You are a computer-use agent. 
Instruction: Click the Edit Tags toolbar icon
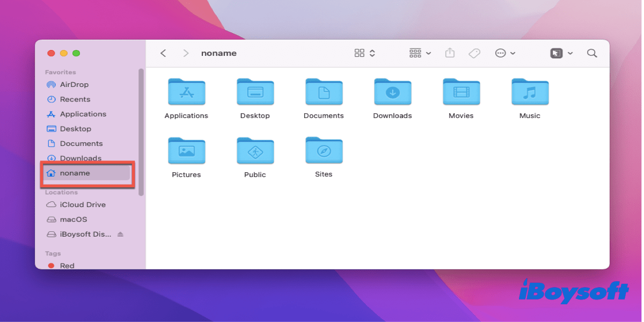(x=474, y=53)
